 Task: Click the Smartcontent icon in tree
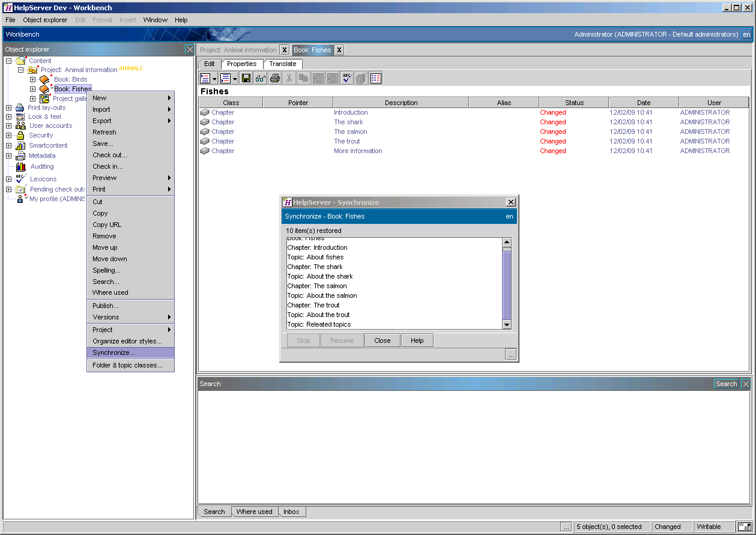20,145
